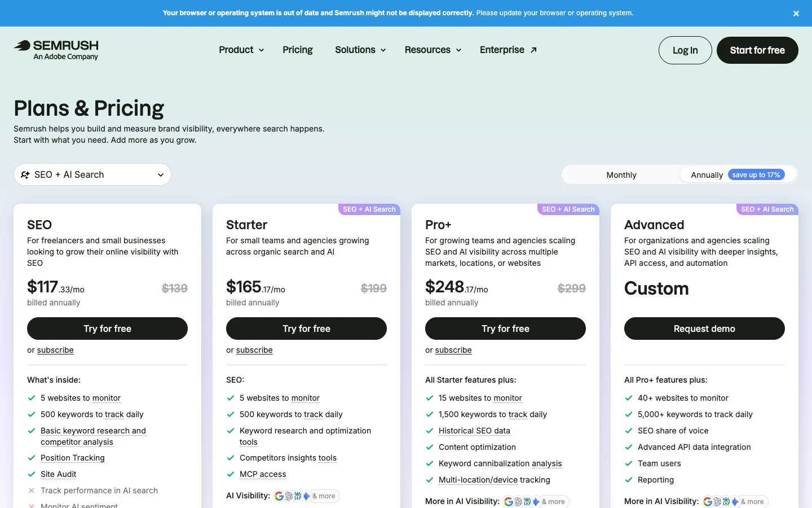The height and width of the screenshot is (508, 812).
Task: Open the Pricing page
Action: click(x=298, y=50)
